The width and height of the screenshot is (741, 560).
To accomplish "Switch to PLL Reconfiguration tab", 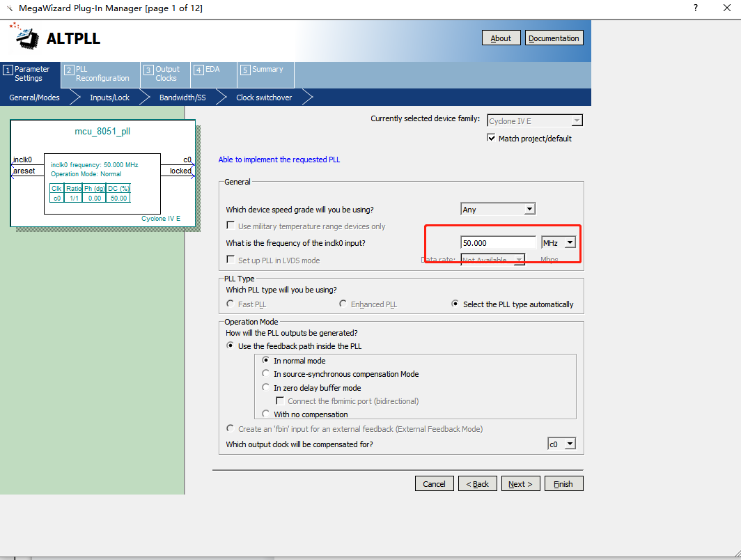I will tap(101, 75).
